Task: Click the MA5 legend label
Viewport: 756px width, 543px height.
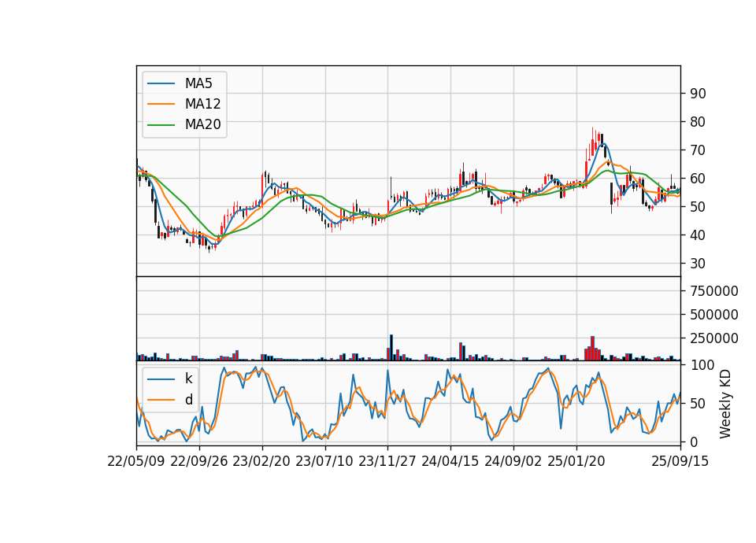Action: point(198,83)
